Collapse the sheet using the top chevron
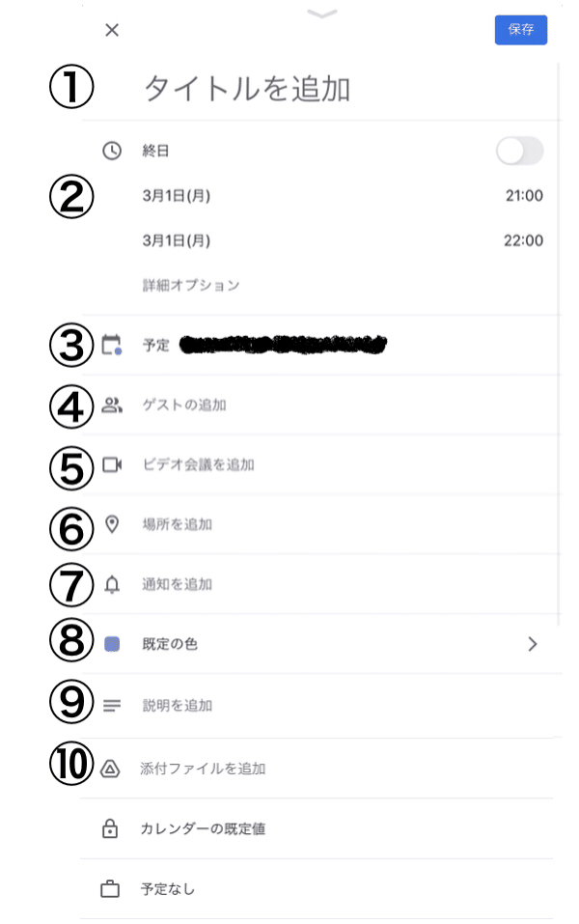This screenshot has height=924, width=579. click(x=322, y=14)
